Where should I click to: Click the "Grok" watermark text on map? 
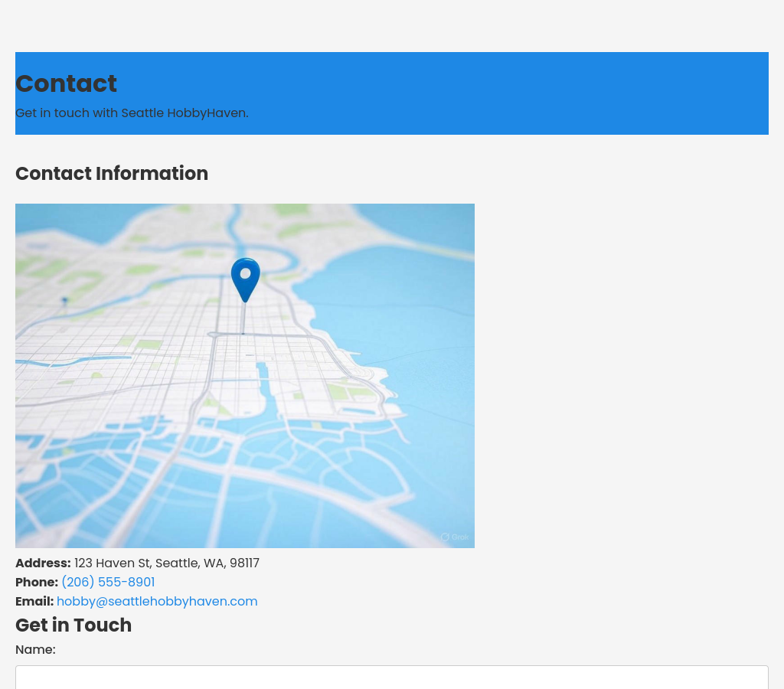(x=460, y=537)
